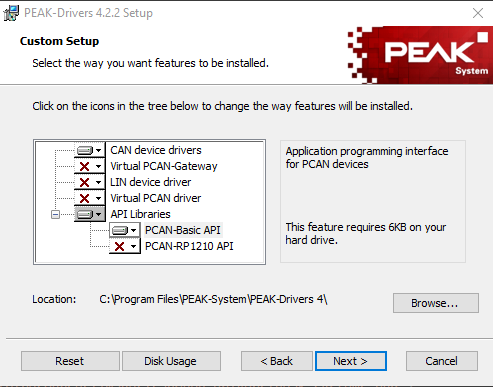Cancel the PEAK-Drivers setup

click(x=442, y=361)
